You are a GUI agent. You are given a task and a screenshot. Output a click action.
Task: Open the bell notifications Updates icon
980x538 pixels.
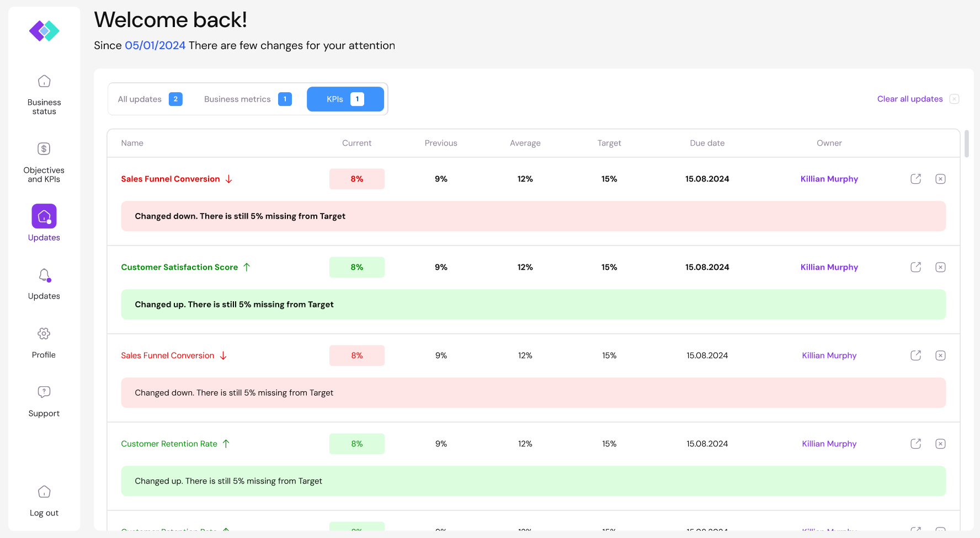point(44,275)
